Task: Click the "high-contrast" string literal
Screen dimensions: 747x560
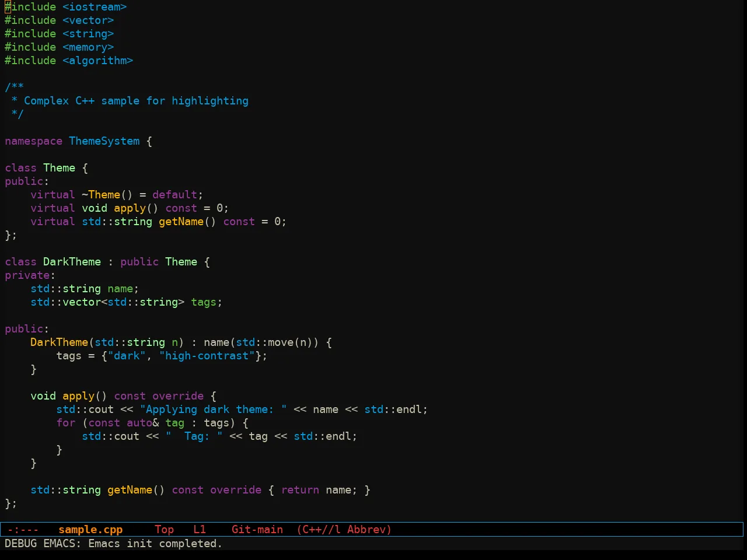Action: pyautogui.click(x=207, y=356)
